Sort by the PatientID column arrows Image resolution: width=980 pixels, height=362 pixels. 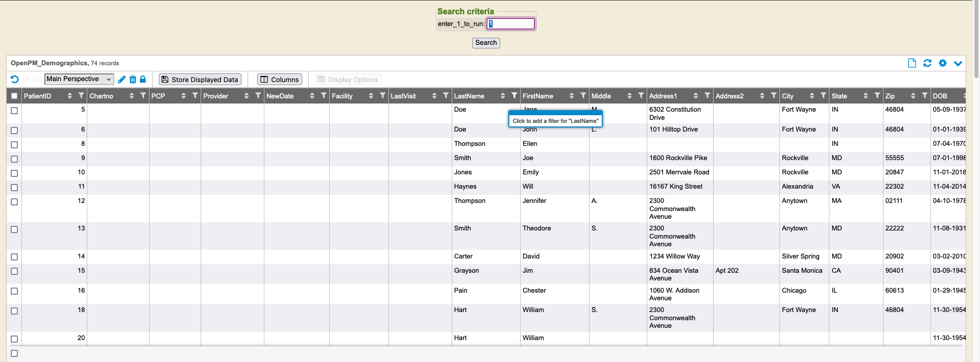(69, 96)
